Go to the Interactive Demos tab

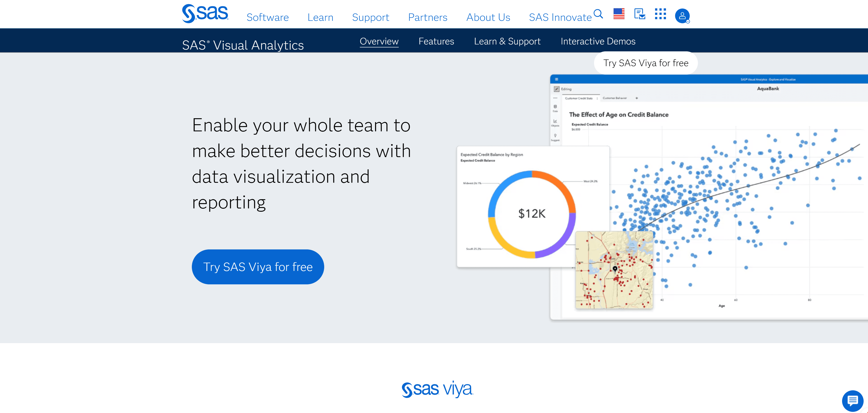(598, 41)
